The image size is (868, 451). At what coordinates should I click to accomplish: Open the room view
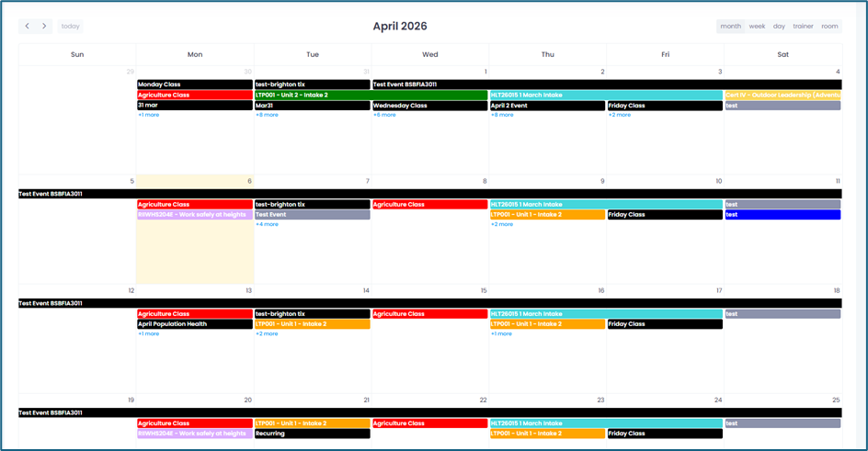coord(829,27)
